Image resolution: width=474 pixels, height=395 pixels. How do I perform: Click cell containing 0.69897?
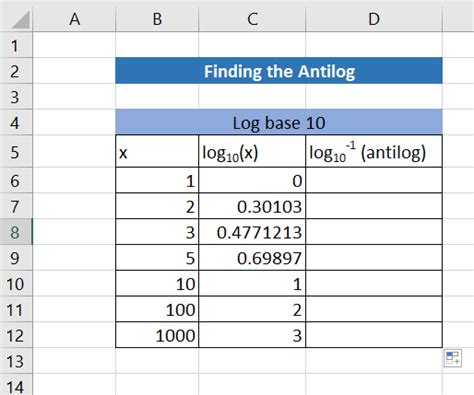pos(252,258)
